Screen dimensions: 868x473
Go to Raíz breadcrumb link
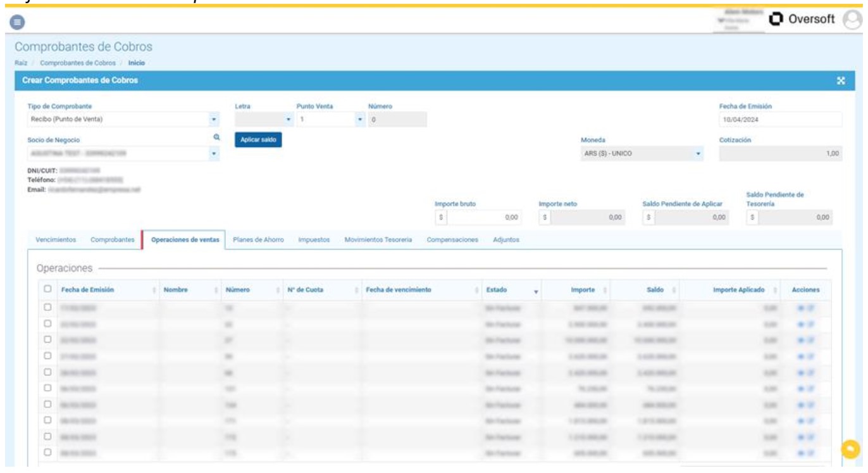(x=20, y=62)
